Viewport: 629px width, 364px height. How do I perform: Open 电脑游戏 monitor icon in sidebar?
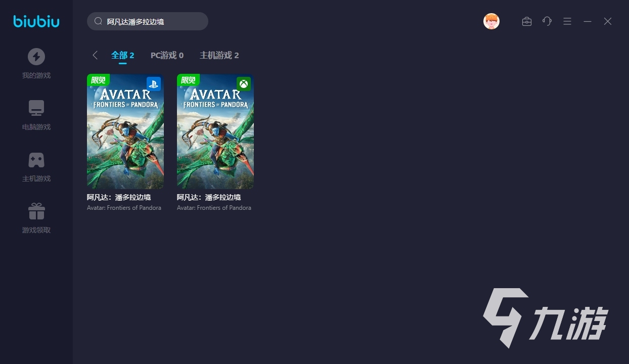click(x=36, y=108)
